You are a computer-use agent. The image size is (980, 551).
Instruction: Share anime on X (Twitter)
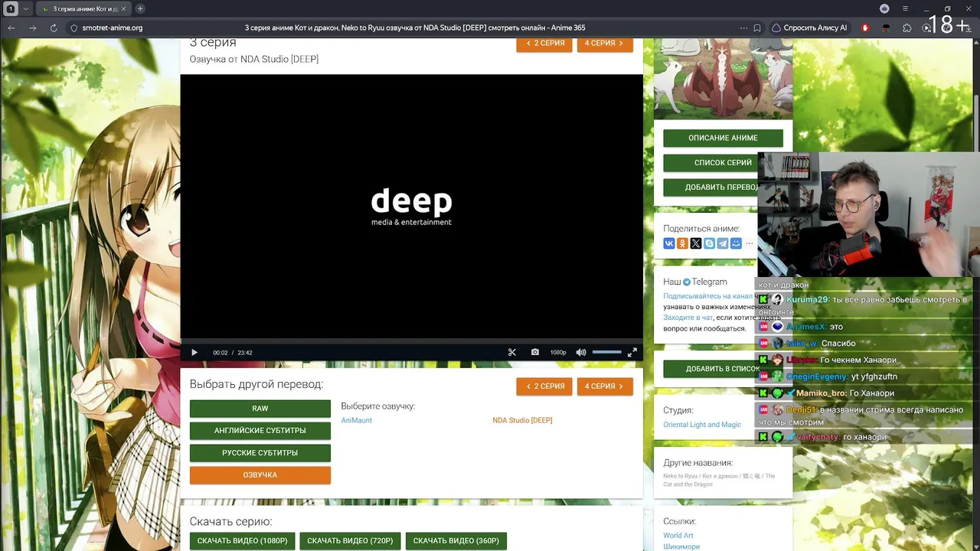[x=696, y=243]
